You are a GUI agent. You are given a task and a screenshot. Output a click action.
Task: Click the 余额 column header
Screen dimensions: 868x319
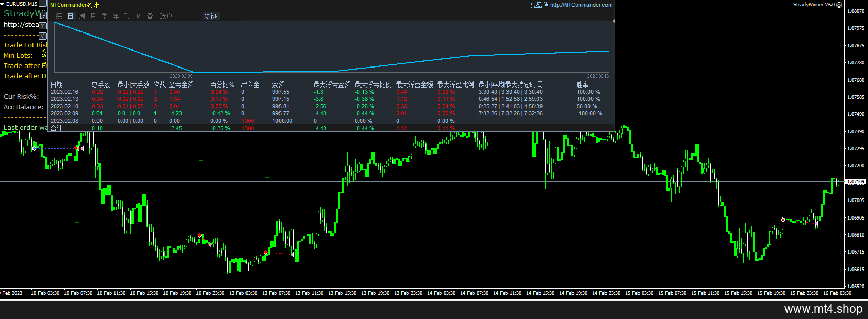pos(279,85)
